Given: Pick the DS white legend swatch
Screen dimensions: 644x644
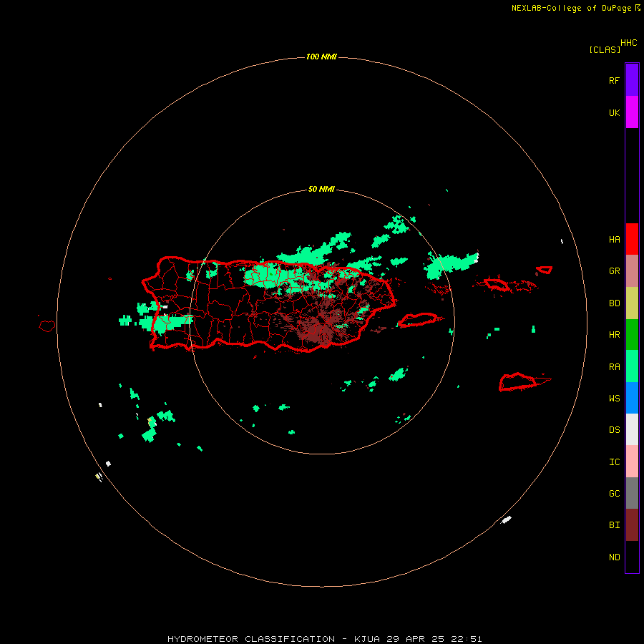Looking at the screenshot, I should 632,429.
